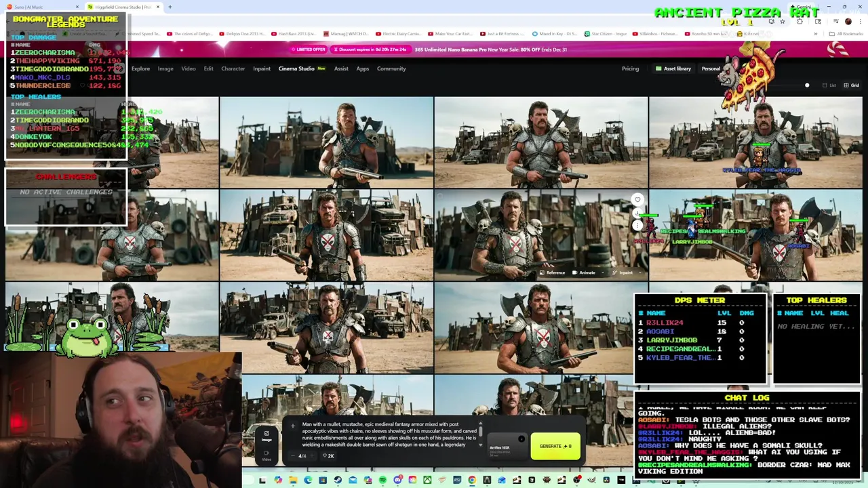Image resolution: width=868 pixels, height=488 pixels.
Task: Tick the selection checkbox on the hovered image
Action: [440, 197]
